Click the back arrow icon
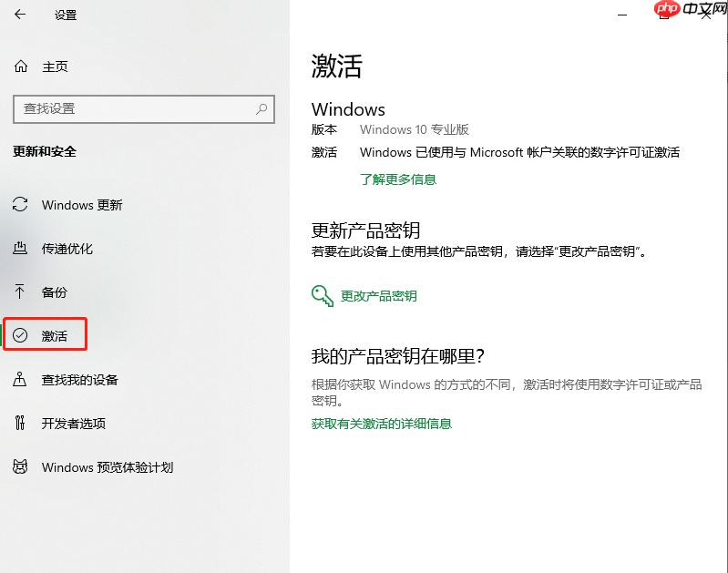The height and width of the screenshot is (573, 728). click(x=20, y=15)
